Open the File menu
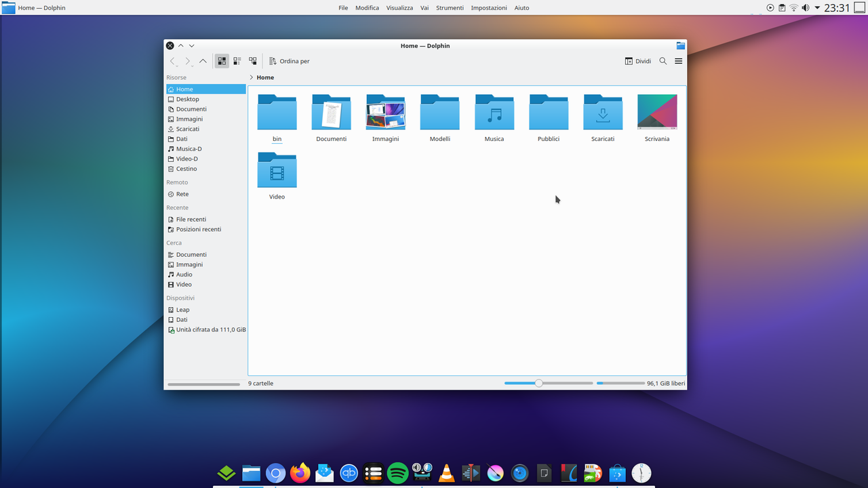This screenshot has height=488, width=868. pyautogui.click(x=343, y=8)
